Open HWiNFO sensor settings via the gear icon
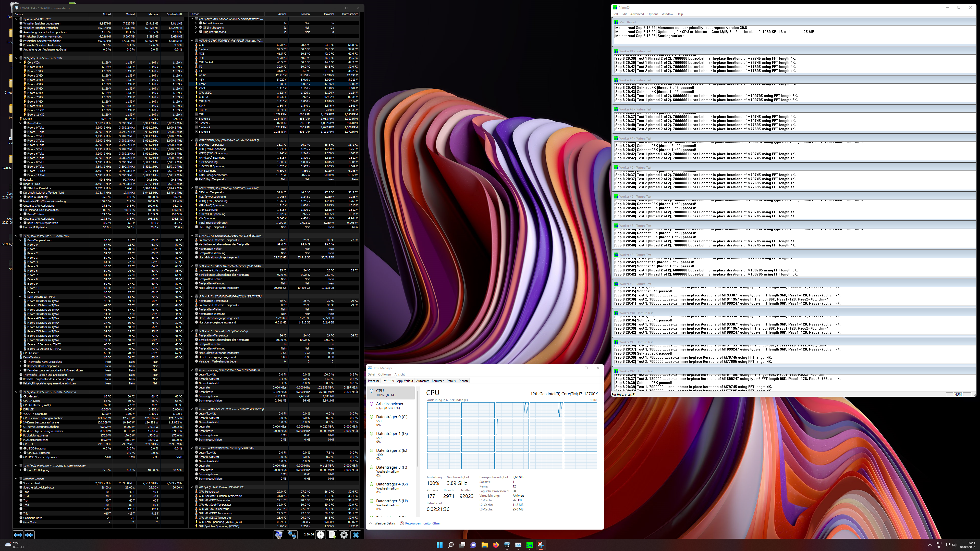The width and height of the screenshot is (980, 551). point(344,535)
